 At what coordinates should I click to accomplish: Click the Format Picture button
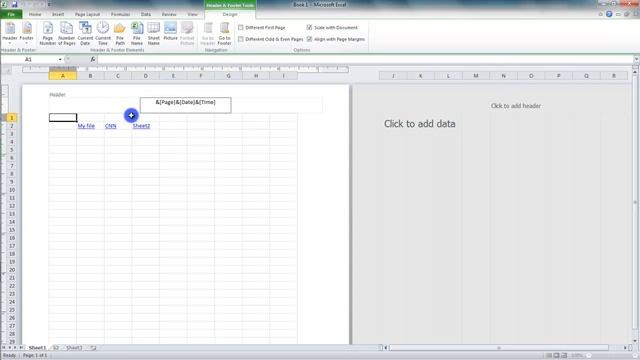pos(187,33)
